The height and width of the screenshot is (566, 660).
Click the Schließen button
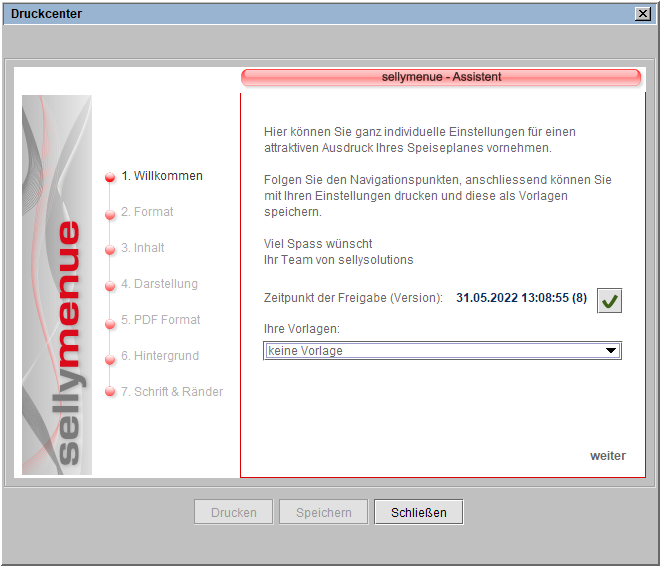tap(418, 513)
